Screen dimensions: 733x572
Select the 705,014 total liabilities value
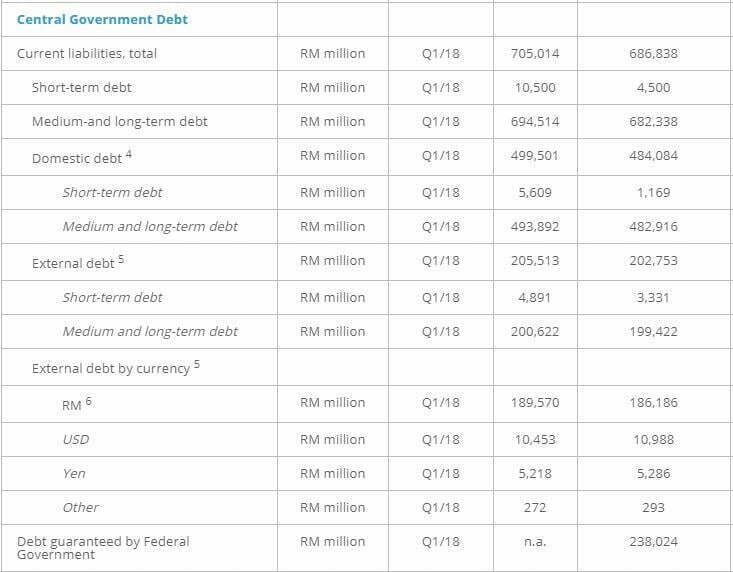click(535, 54)
